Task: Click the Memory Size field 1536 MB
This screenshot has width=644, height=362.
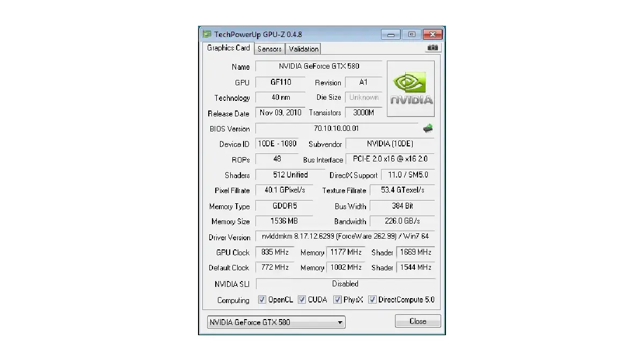Action: pyautogui.click(x=284, y=221)
